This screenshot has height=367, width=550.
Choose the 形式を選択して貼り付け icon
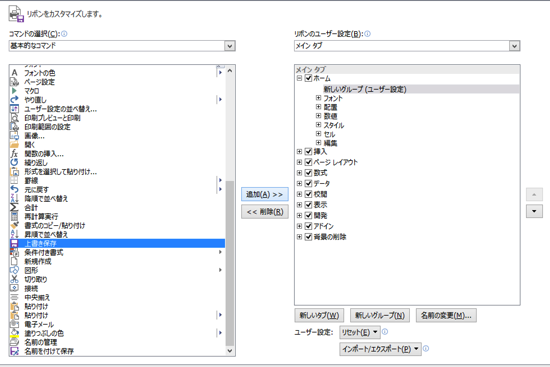click(x=14, y=172)
